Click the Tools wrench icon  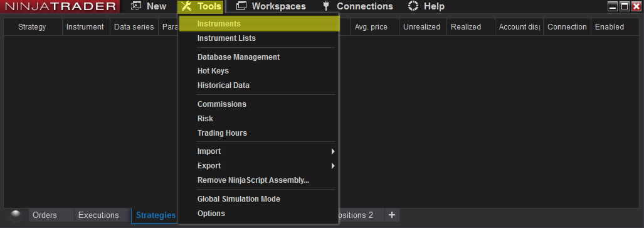coord(186,6)
